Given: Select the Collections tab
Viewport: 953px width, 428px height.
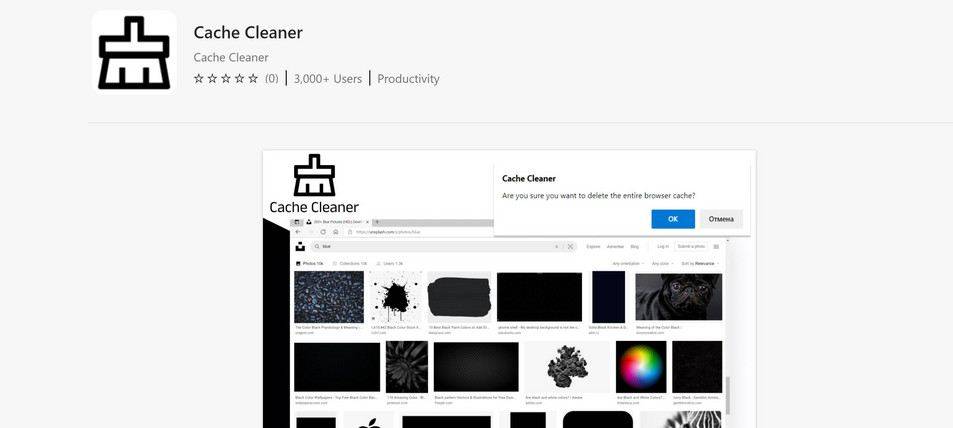Looking at the screenshot, I should (350, 264).
